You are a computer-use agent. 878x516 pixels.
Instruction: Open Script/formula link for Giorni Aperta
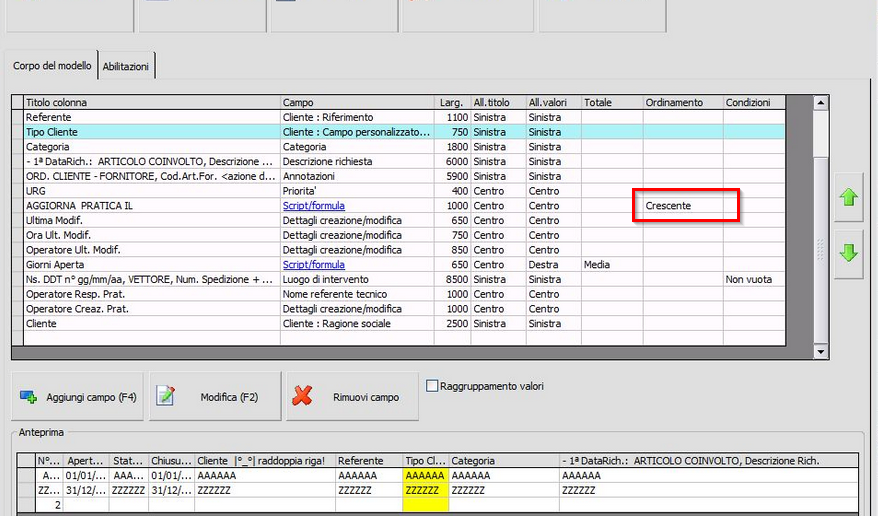pos(314,265)
